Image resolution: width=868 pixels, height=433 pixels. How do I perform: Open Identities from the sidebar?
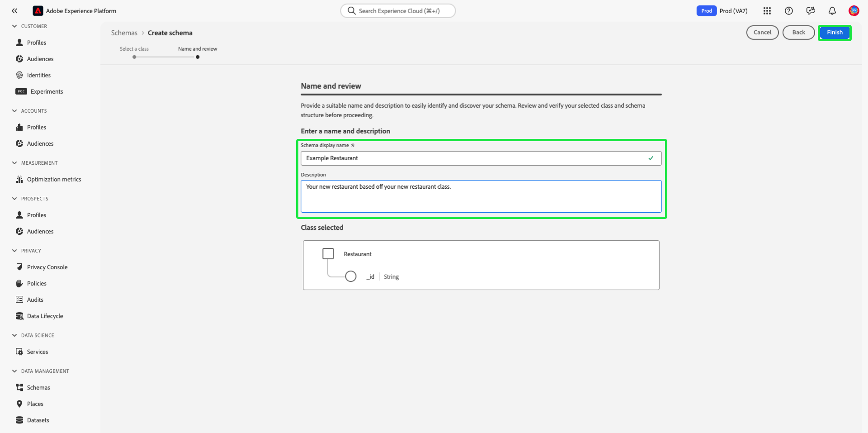(x=38, y=75)
